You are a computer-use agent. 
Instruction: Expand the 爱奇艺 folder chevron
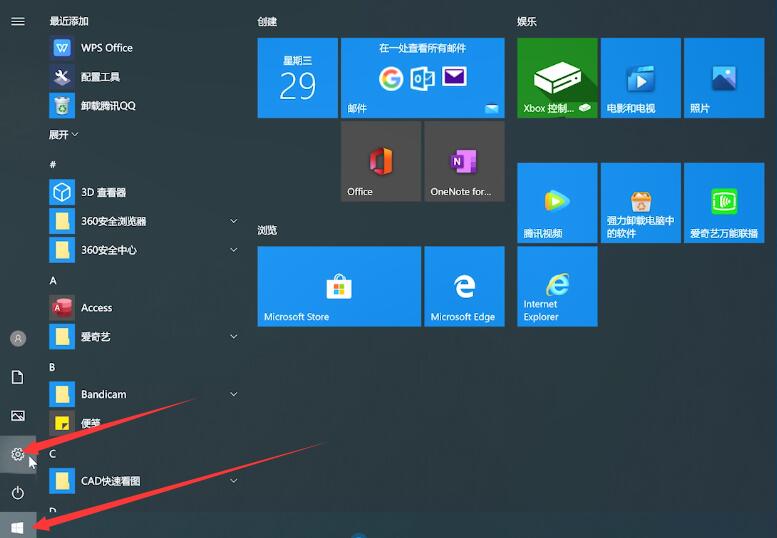[233, 336]
